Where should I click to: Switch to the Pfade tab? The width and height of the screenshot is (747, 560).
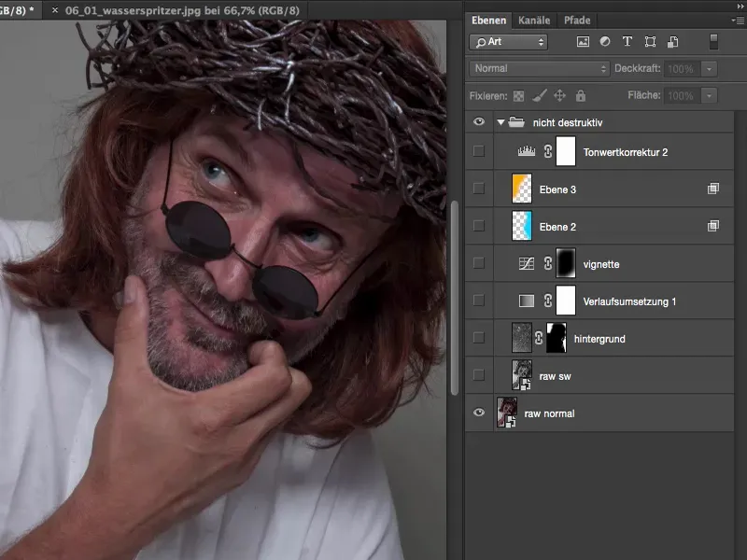coord(579,20)
